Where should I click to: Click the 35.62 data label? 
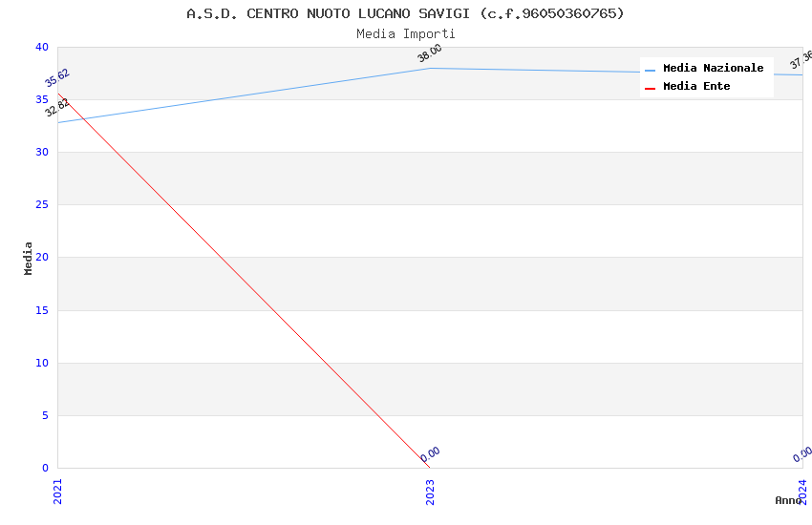coord(57,78)
